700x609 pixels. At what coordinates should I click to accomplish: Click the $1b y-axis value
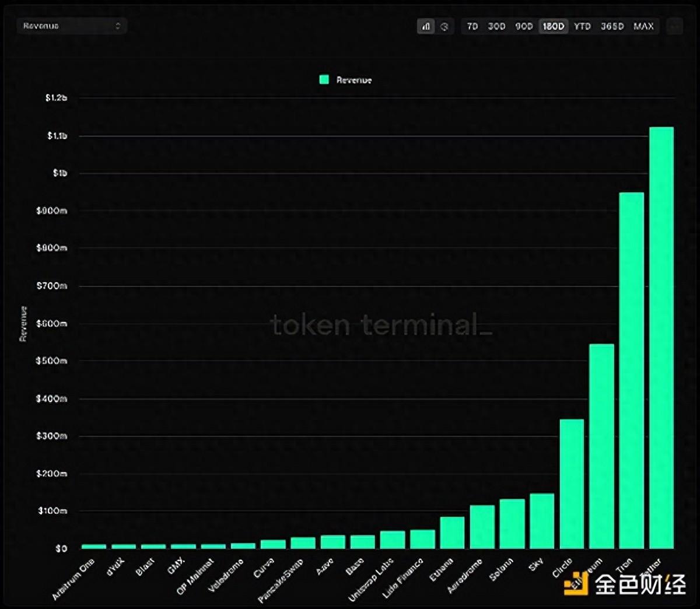pyautogui.click(x=60, y=173)
